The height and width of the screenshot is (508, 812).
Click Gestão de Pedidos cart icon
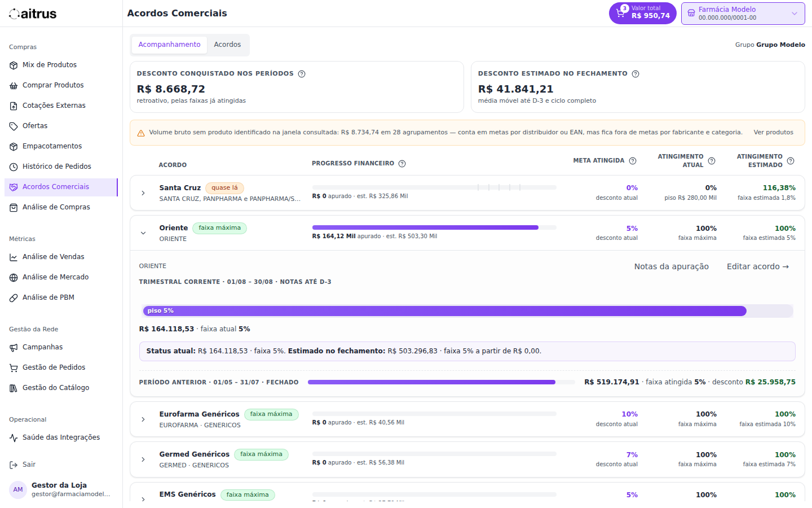click(14, 368)
